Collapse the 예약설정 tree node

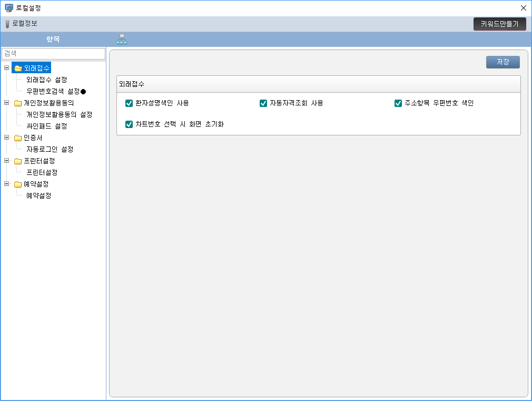(6, 184)
